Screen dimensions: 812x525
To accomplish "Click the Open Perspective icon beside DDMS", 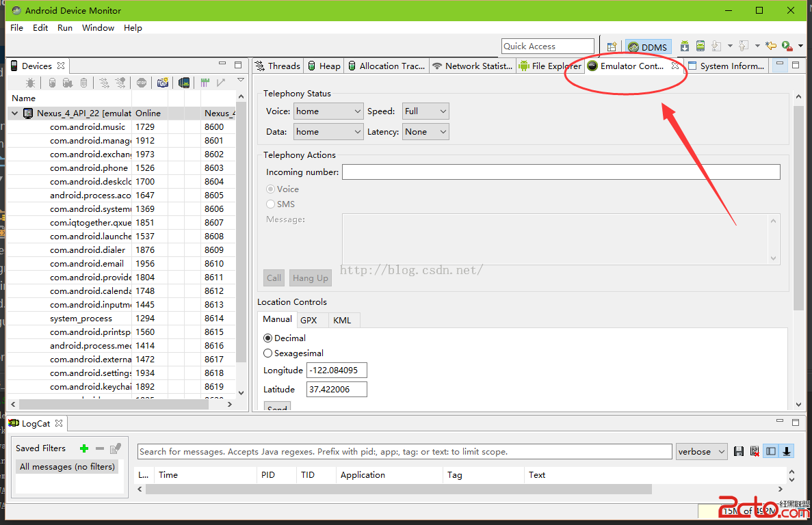I will point(612,46).
